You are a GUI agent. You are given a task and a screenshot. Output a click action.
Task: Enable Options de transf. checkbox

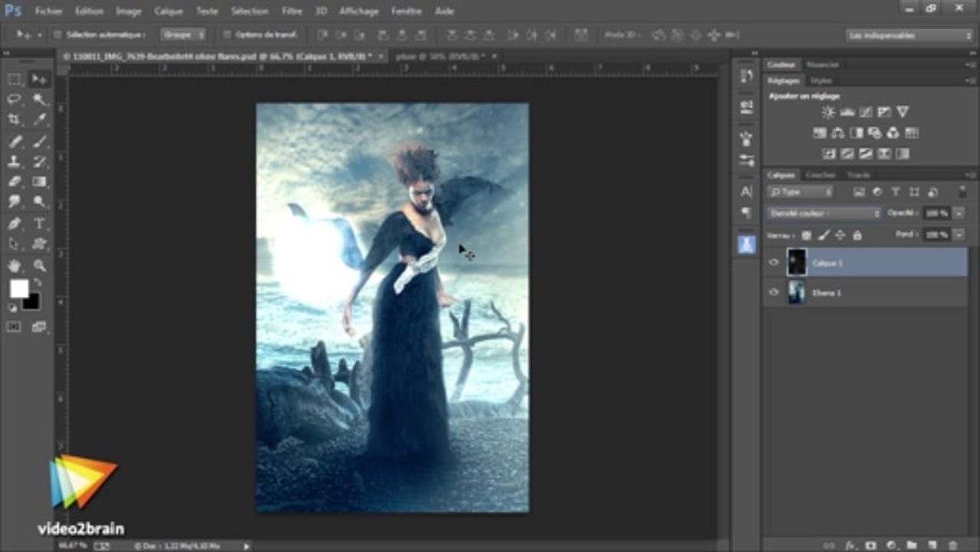(x=226, y=34)
